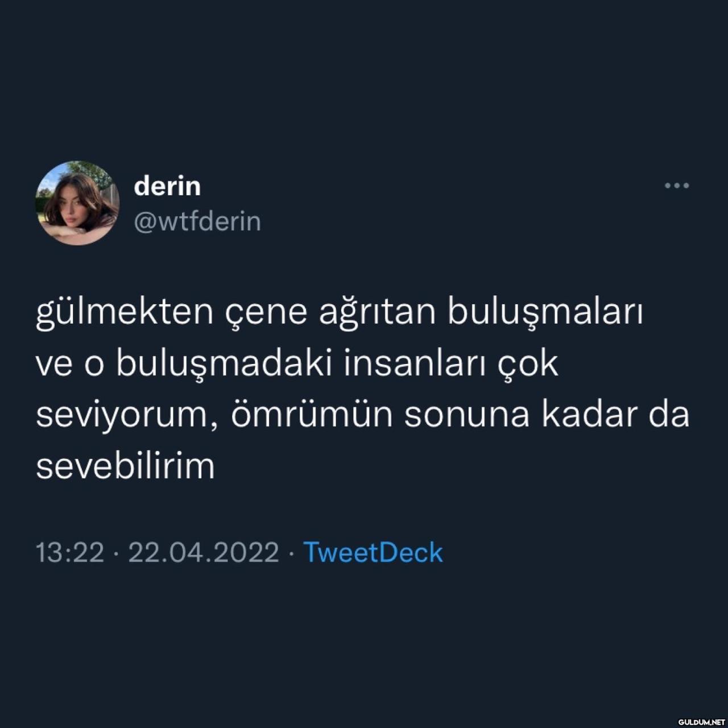
Task: Click the display name derin
Action: (167, 186)
